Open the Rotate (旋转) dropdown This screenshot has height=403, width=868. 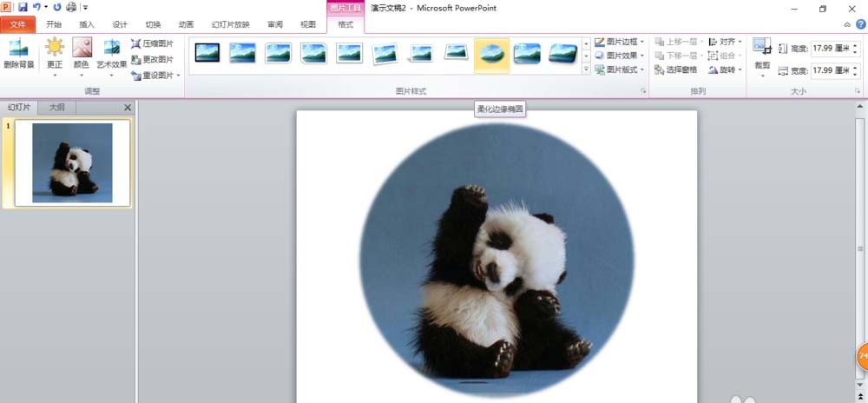[725, 69]
